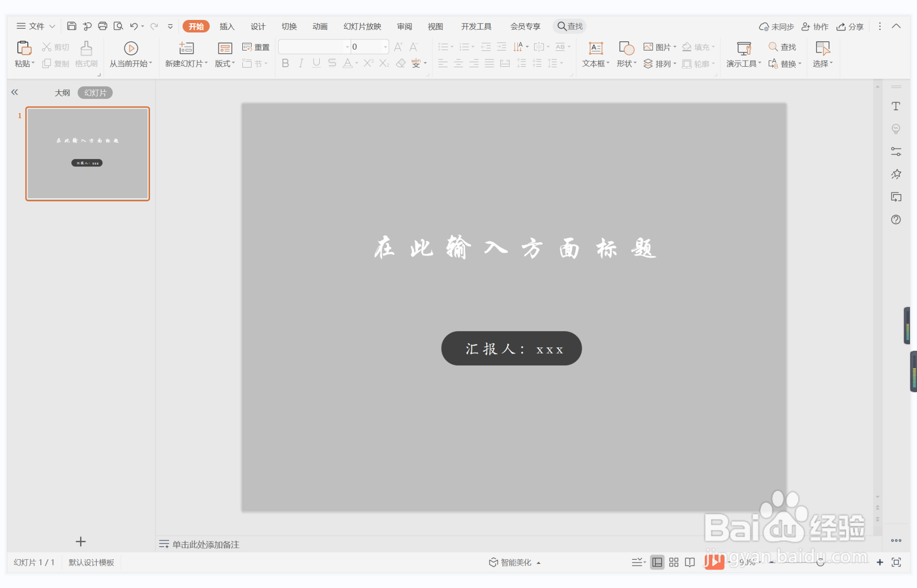Click the help icon in right sidebar

click(x=896, y=220)
